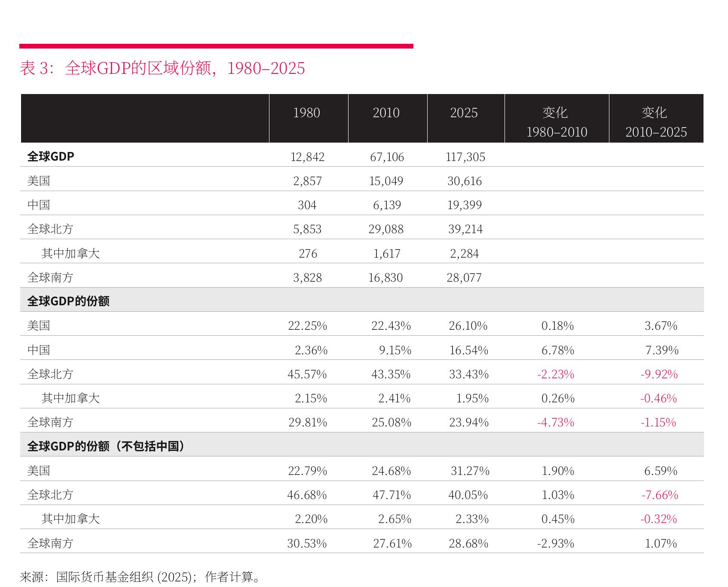Select Canada GDP value 1,617
This screenshot has height=587, width=728.
point(387,254)
